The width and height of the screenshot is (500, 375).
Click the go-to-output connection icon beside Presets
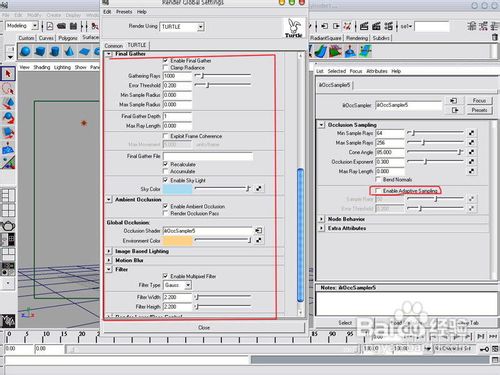click(454, 110)
